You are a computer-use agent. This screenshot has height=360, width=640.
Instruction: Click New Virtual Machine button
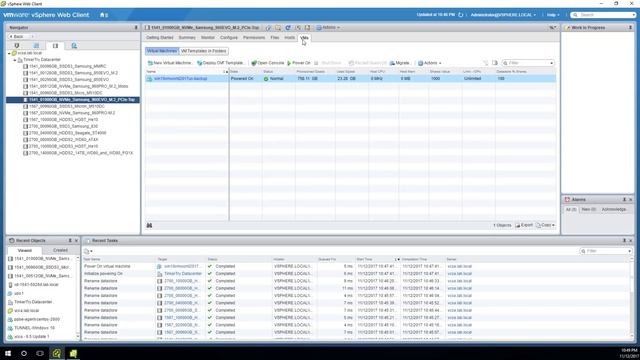point(169,63)
